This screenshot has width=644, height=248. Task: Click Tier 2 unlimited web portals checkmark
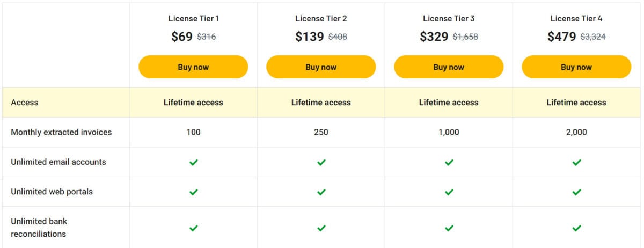321,192
